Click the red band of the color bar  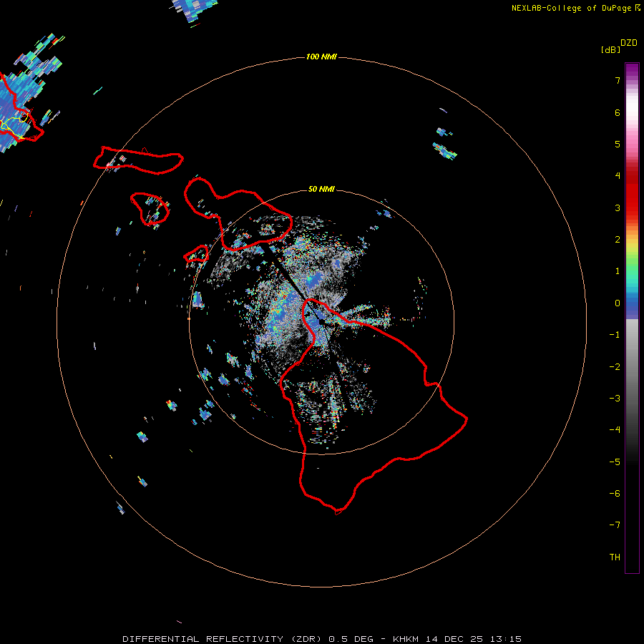(632, 191)
